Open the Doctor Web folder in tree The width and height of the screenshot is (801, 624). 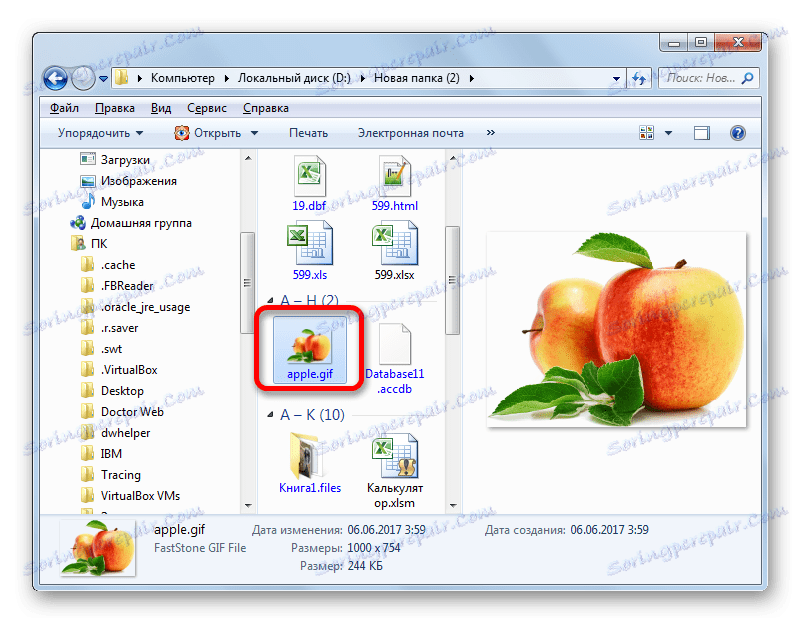coord(132,412)
